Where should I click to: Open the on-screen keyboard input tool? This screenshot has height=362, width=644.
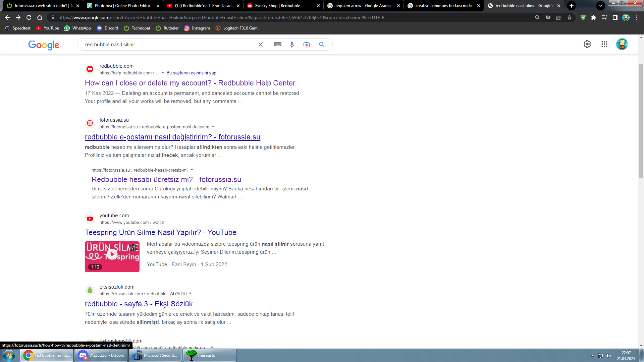tap(278, 44)
